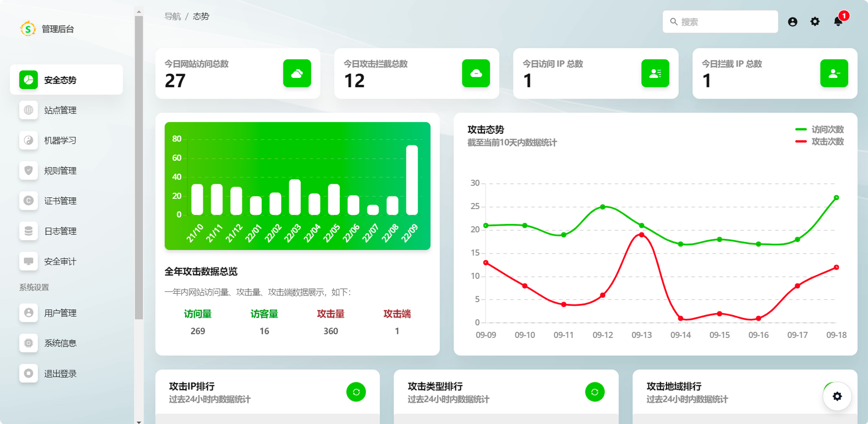Open the user account icon in header
This screenshot has height=424, width=868.
pos(792,22)
